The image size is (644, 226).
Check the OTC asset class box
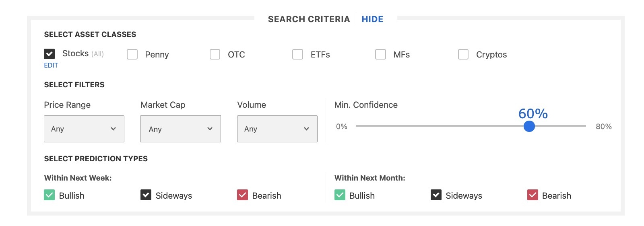tap(215, 54)
